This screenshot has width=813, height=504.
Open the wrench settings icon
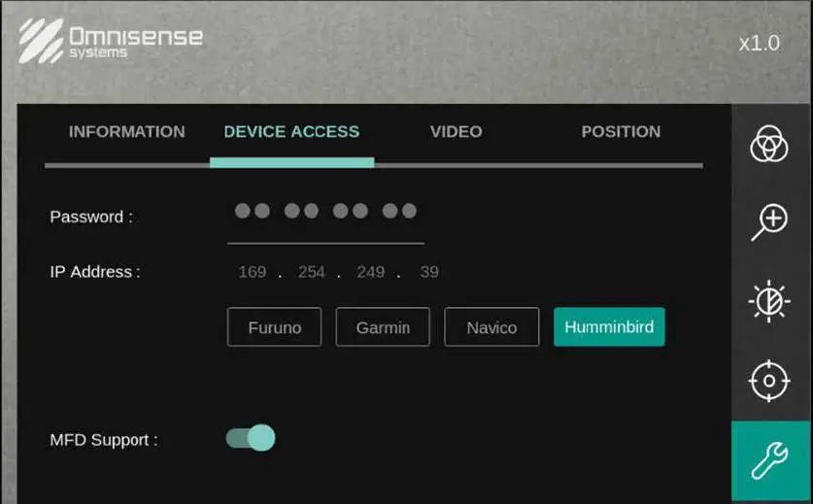click(770, 460)
